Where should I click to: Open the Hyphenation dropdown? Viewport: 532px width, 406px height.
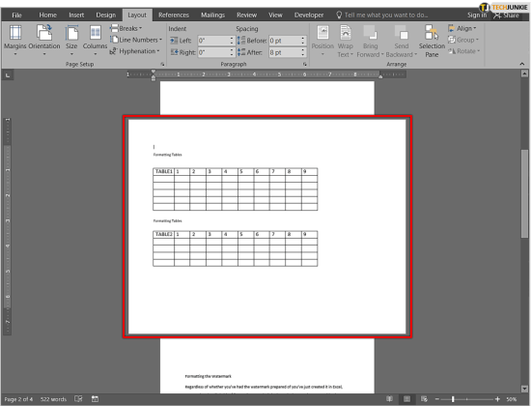[135, 51]
